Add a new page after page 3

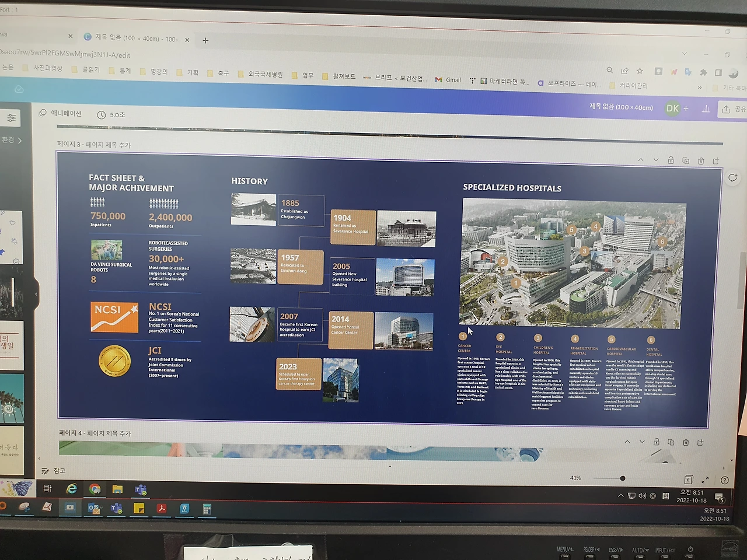coord(716,160)
